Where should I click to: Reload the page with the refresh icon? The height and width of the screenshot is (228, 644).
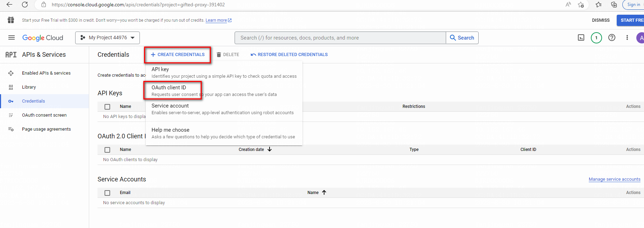[x=25, y=5]
